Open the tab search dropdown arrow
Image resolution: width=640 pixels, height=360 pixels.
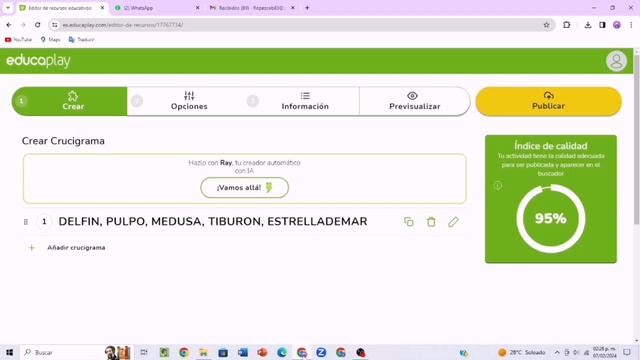(7, 8)
